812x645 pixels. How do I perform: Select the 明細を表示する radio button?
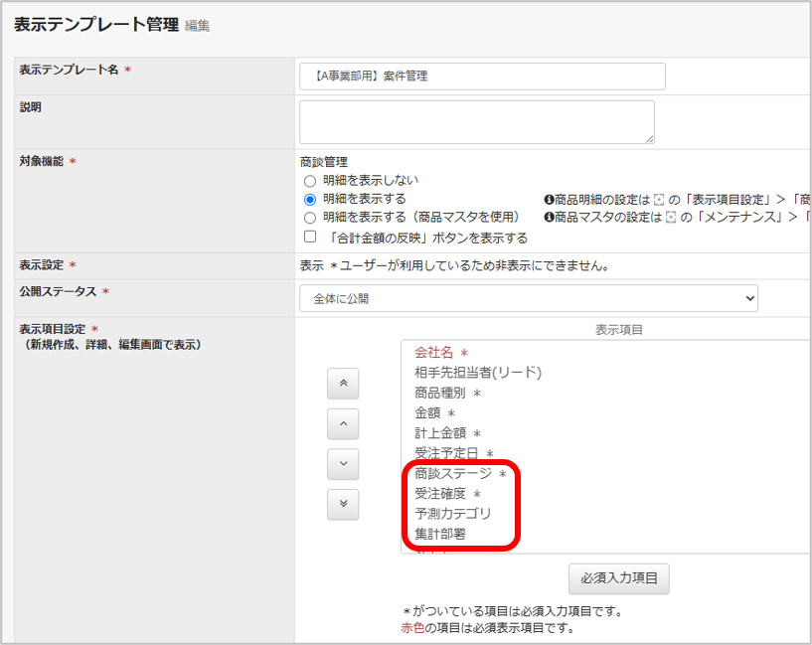pyautogui.click(x=310, y=200)
